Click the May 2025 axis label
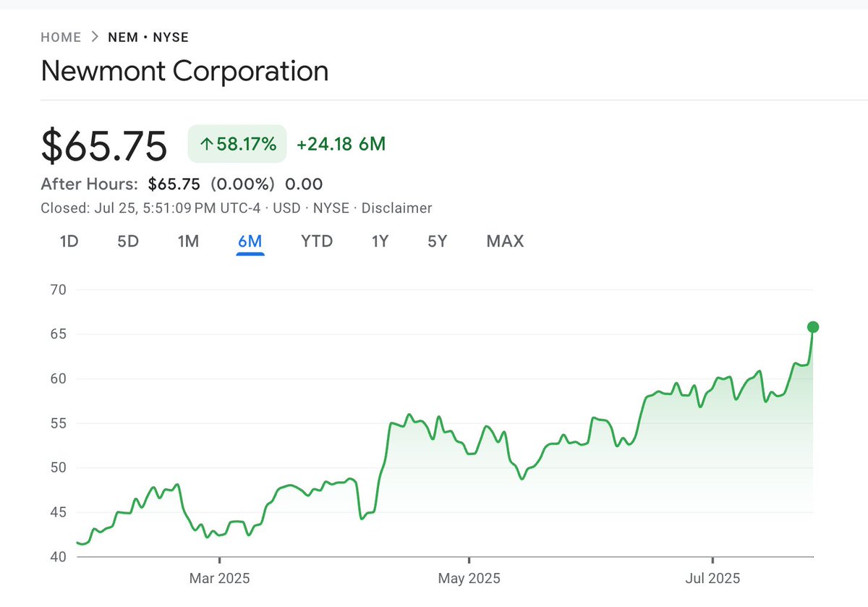Viewport: 868px width, 607px height. point(469,579)
